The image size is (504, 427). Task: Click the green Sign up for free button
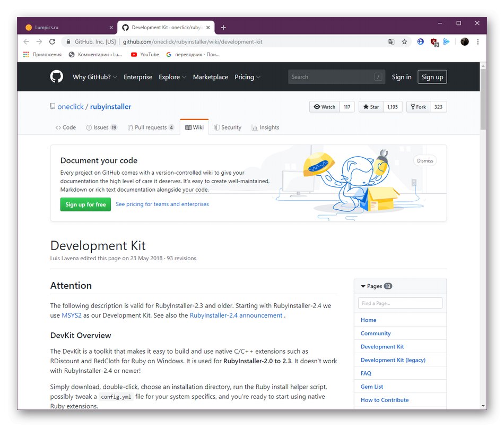pos(85,204)
